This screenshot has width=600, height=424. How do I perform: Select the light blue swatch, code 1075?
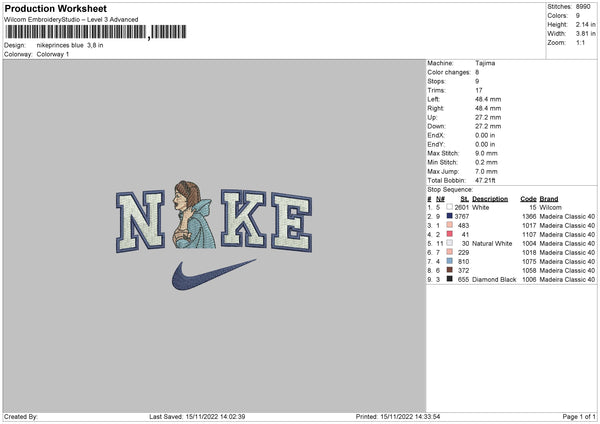(449, 261)
